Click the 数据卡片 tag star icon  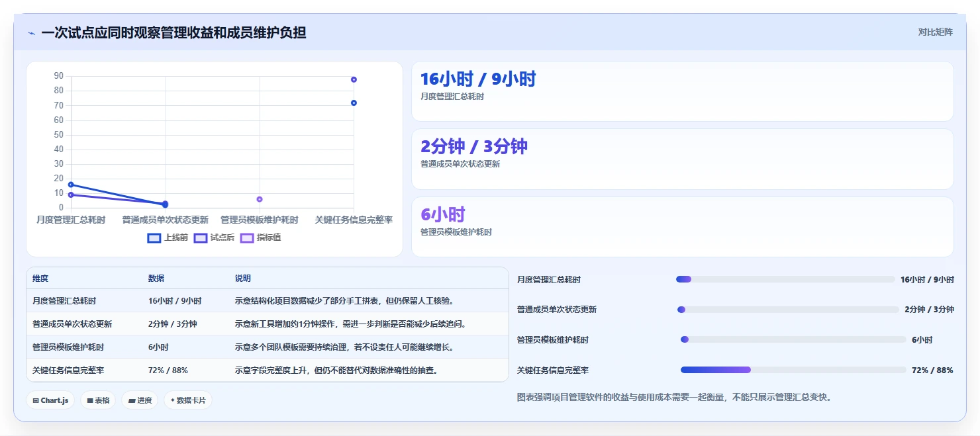(173, 400)
